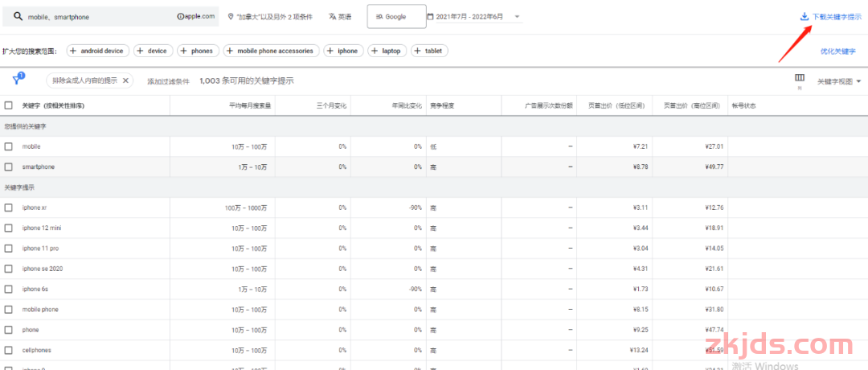Screen dimensions: 868x370
Task: Add 'device' suggestion chip
Action: [x=154, y=51]
